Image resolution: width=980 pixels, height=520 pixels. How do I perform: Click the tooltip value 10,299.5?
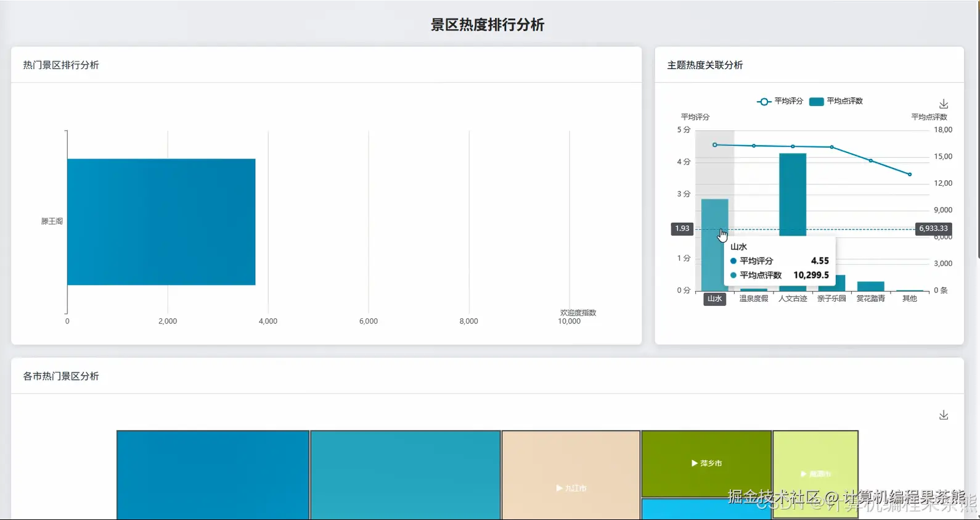(811, 275)
